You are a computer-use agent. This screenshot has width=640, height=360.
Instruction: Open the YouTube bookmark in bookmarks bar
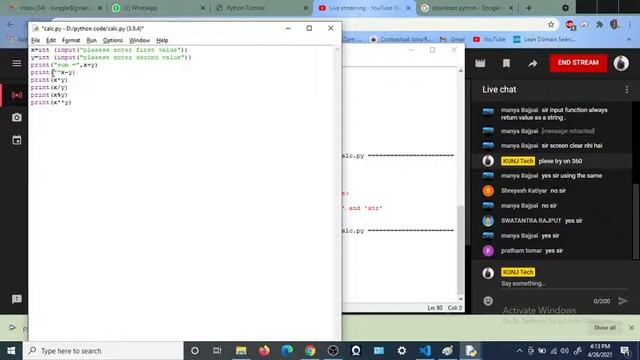coord(489,39)
